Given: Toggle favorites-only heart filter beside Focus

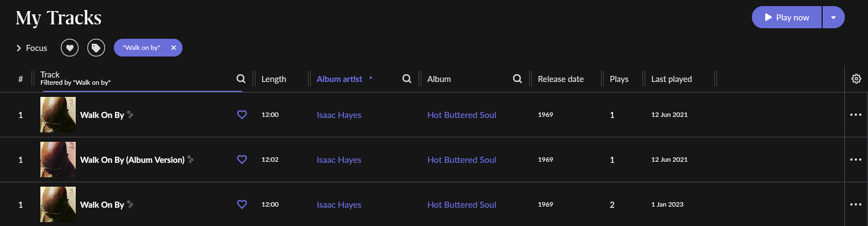Looking at the screenshot, I should click(x=70, y=48).
